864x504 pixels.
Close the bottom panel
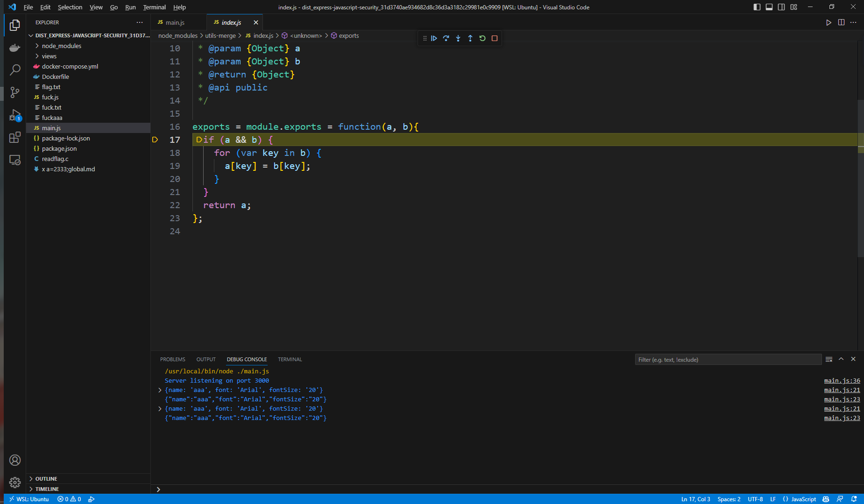pos(853,359)
